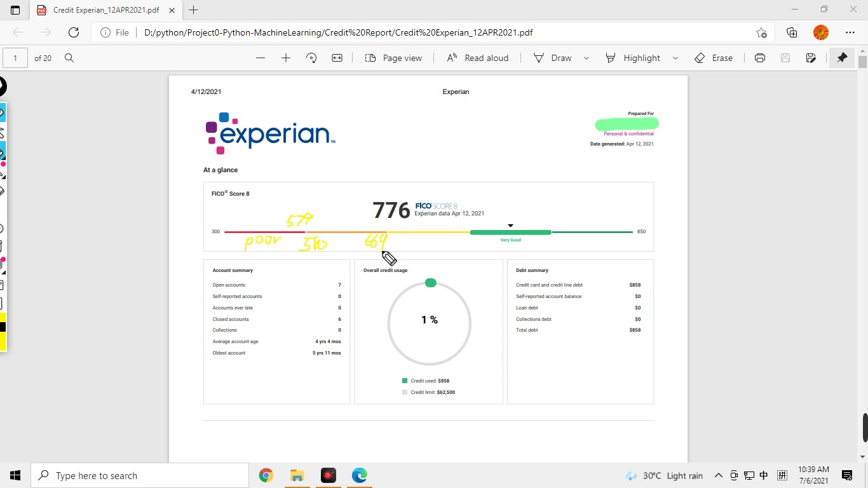Open the PDF find search tool
This screenshot has height=488, width=868.
[x=69, y=58]
